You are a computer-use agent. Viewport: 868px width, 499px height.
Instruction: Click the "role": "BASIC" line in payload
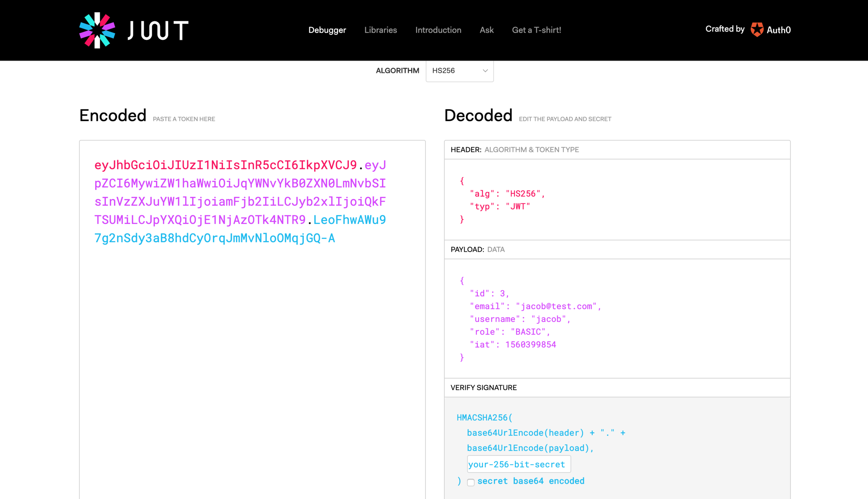[510, 332]
